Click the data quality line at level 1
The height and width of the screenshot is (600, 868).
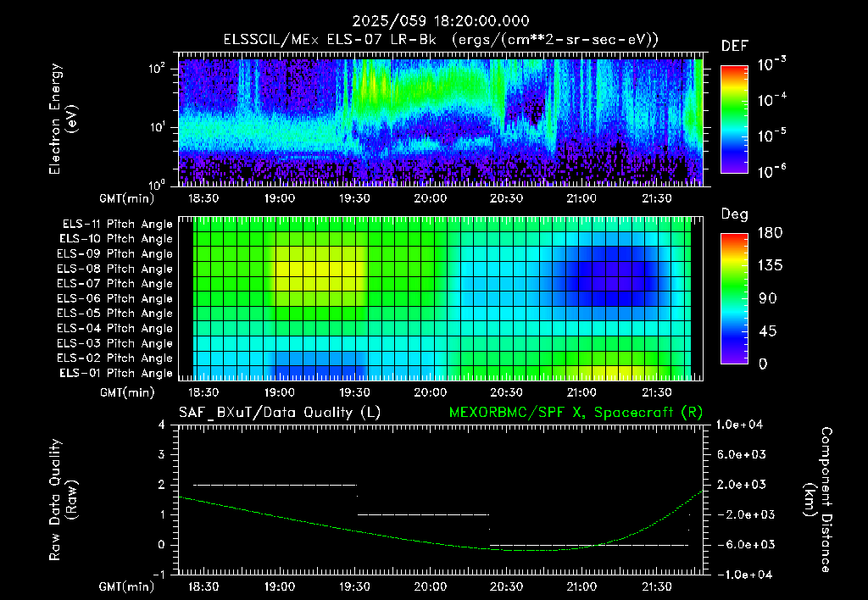pyautogui.click(x=424, y=514)
